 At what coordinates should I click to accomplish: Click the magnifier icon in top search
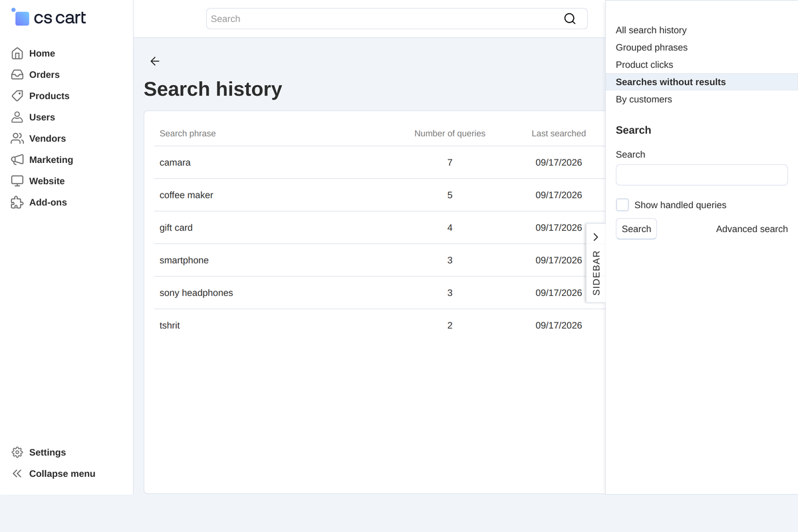coord(570,19)
